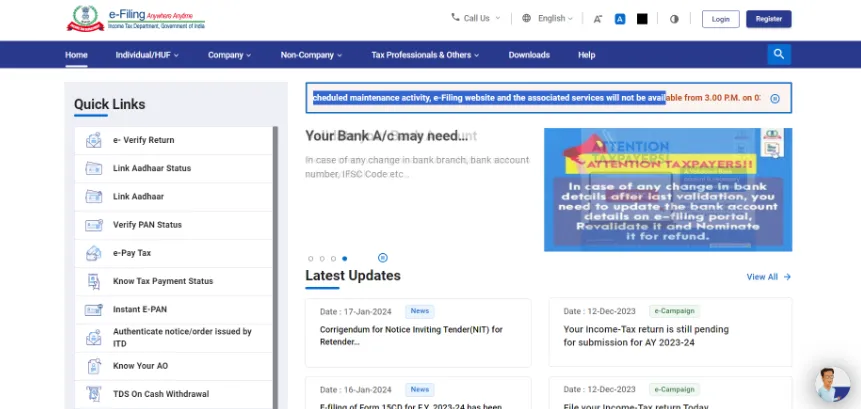
Task: Expand Tax Professionals & Others menu
Action: pos(425,55)
